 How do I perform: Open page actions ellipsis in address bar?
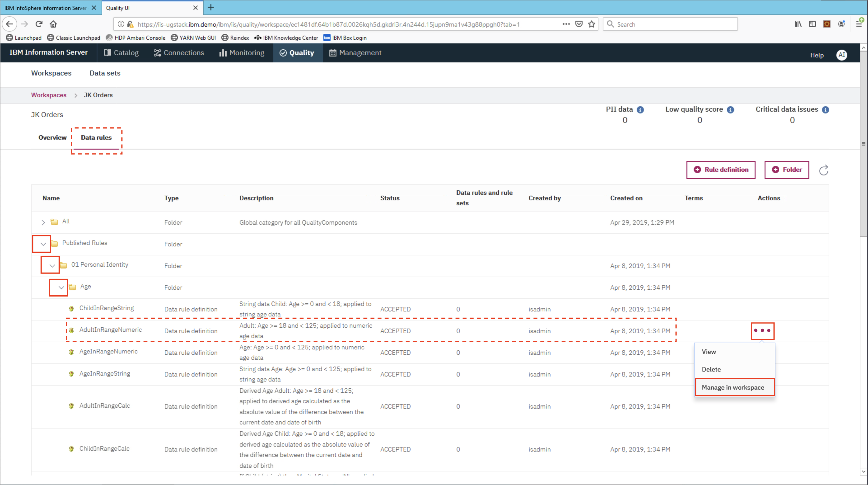pyautogui.click(x=566, y=24)
